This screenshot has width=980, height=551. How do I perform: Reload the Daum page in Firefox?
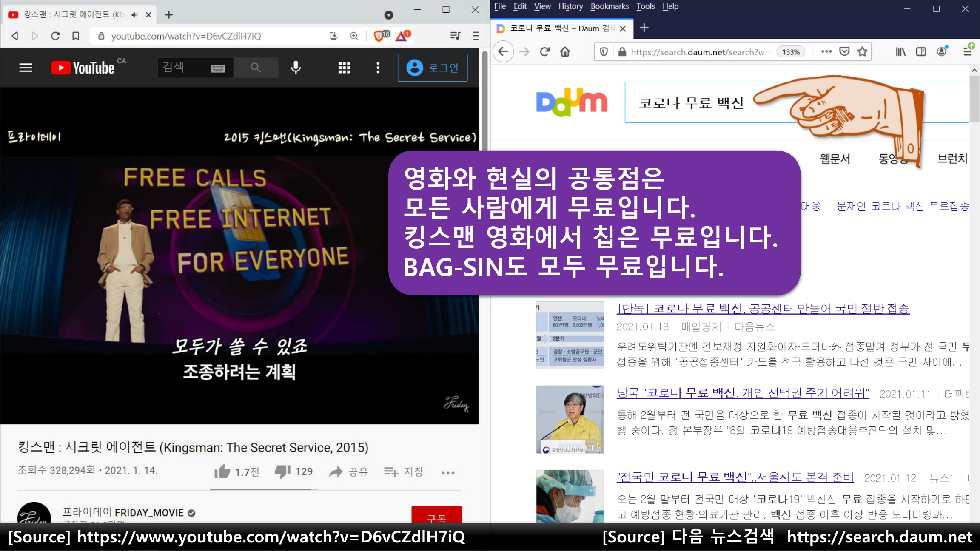click(544, 52)
